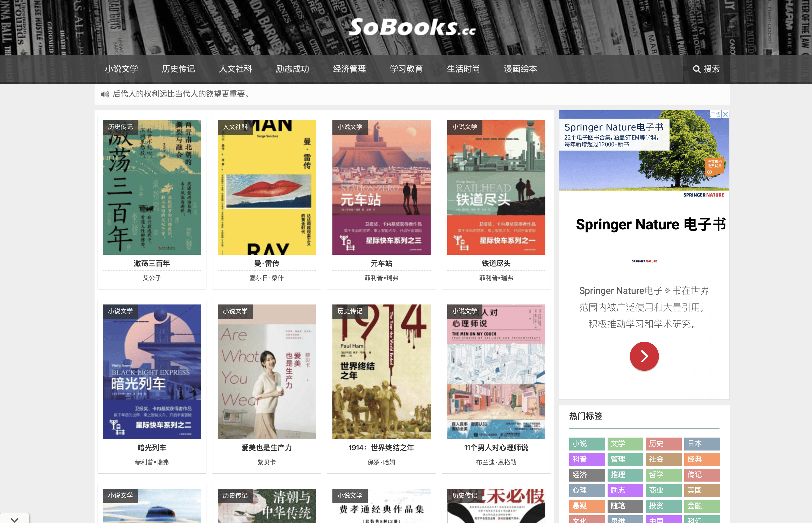Select the 金融 hot tag

(702, 506)
